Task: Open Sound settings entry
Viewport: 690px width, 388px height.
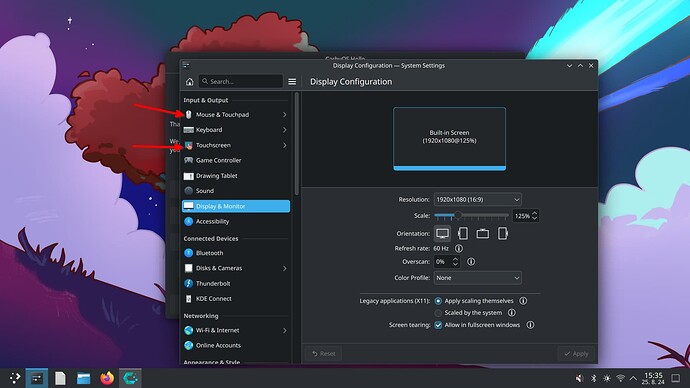Action: (236, 190)
